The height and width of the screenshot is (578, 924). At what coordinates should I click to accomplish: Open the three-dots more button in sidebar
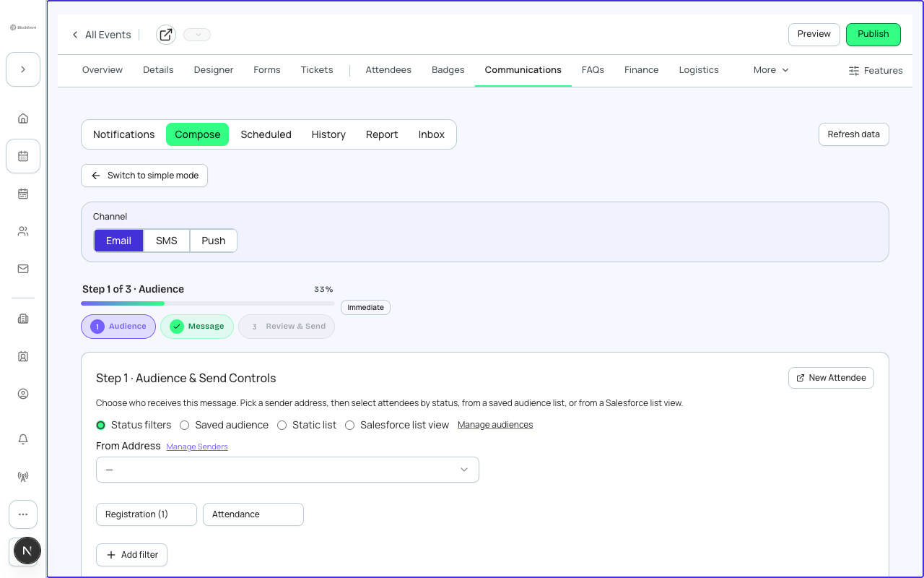click(23, 514)
